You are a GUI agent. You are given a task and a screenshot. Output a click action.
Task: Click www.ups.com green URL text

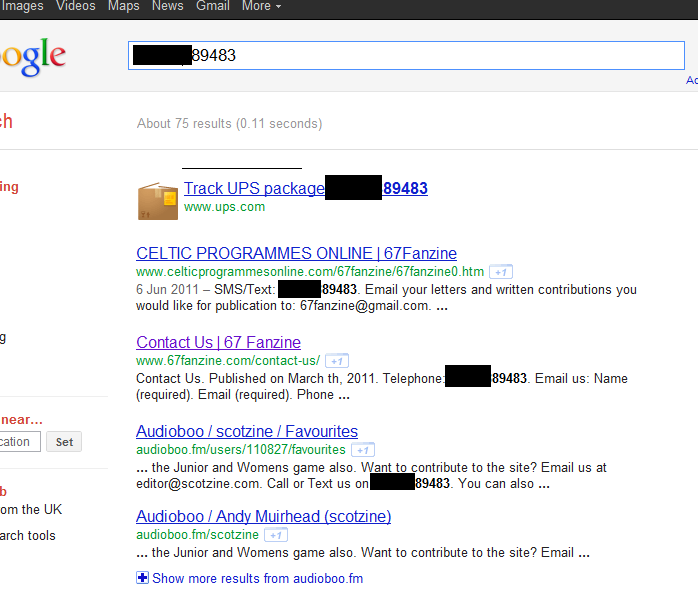[224, 207]
